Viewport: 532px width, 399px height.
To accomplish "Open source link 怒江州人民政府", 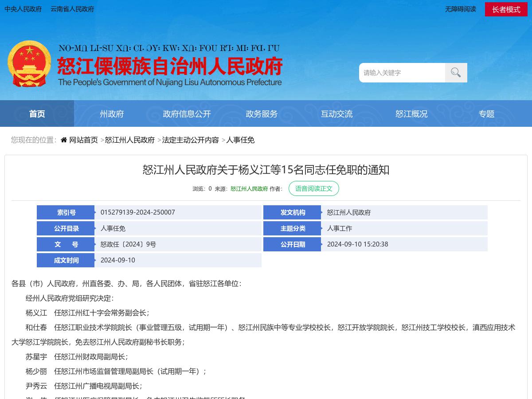I will click(249, 188).
